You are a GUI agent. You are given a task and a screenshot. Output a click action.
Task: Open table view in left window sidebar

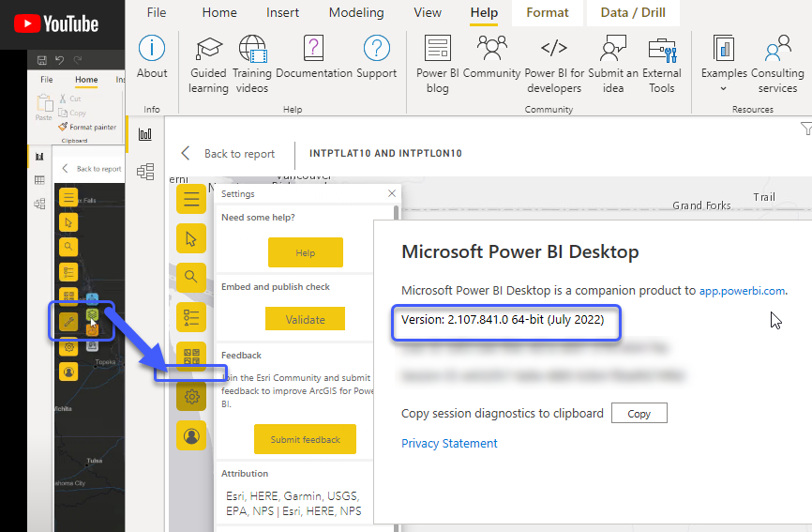click(39, 180)
